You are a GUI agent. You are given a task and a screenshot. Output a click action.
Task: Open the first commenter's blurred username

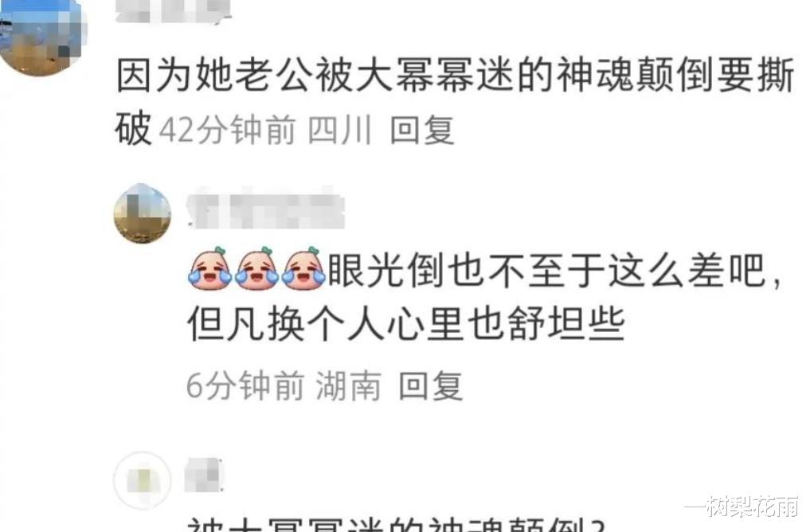tap(172, 11)
